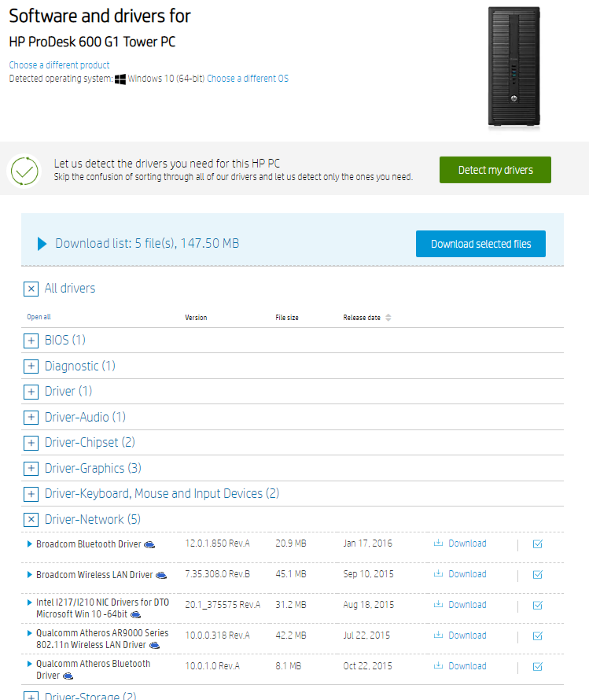Viewport: 589px width, 700px height.
Task: Click the download icon for Qualcomm Atheros AR9000 driver
Action: (x=438, y=635)
